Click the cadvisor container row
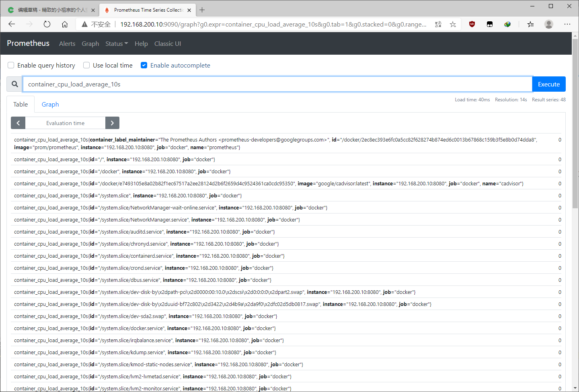Screen dimensions: 579x392 click(286, 183)
